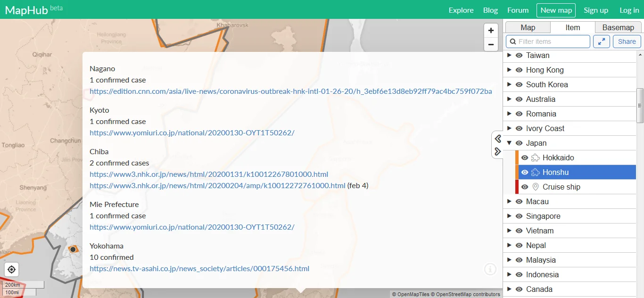
Task: Toggle visibility of Romania group
Action: pyautogui.click(x=519, y=114)
